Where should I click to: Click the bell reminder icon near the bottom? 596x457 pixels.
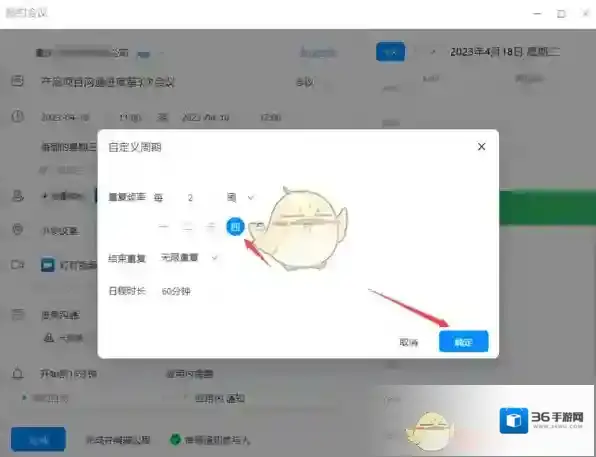[x=17, y=374]
